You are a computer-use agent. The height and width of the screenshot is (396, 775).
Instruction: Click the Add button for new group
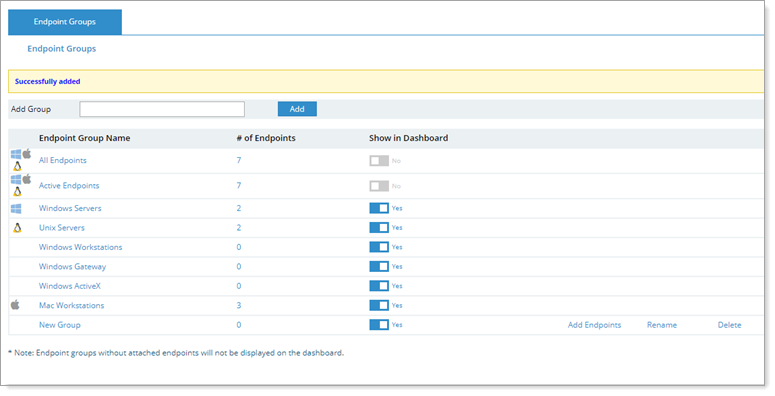coord(297,109)
